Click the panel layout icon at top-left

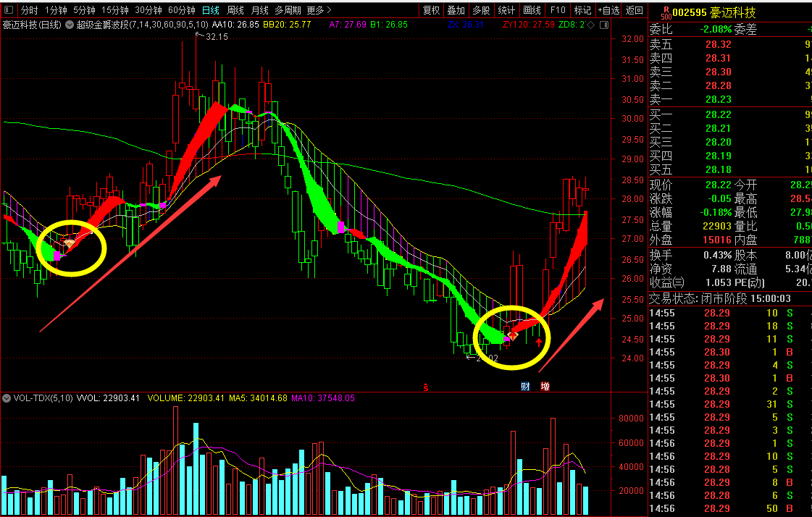pyautogui.click(x=9, y=10)
